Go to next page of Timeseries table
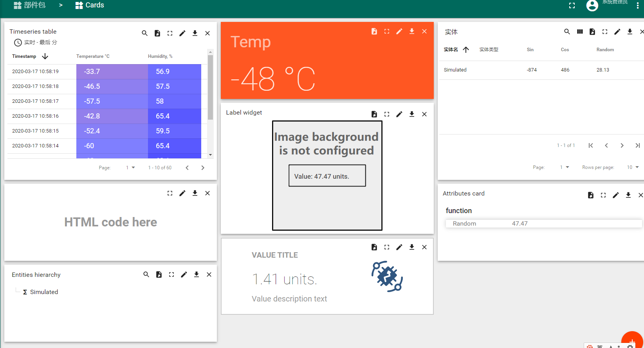Image resolution: width=644 pixels, height=348 pixels. (x=203, y=168)
